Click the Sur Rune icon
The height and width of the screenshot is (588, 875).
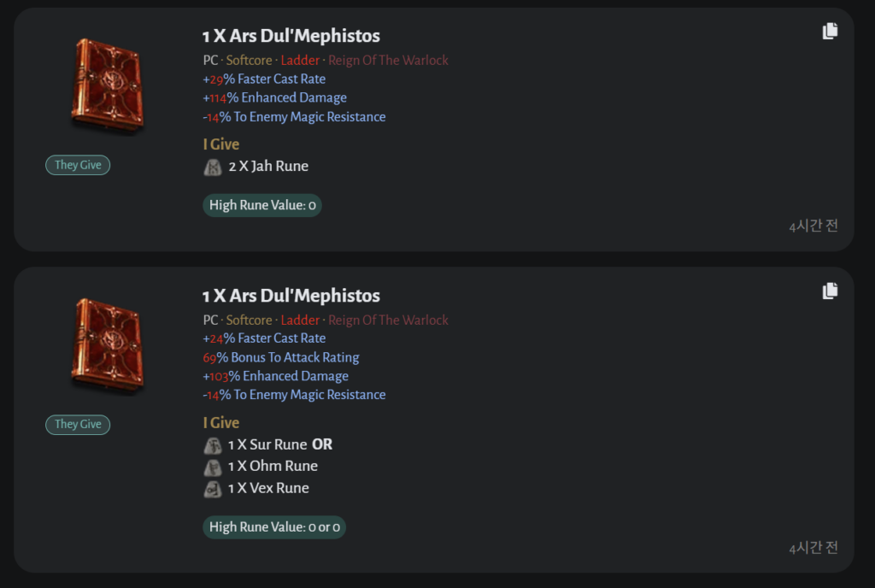pos(213,445)
